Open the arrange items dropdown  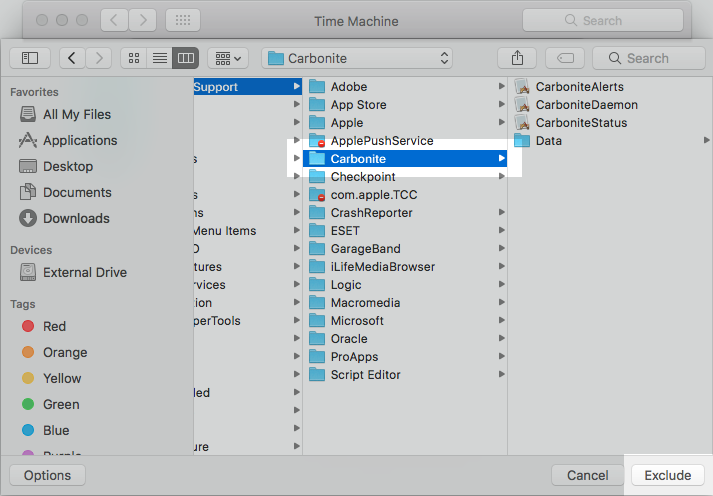(227, 58)
